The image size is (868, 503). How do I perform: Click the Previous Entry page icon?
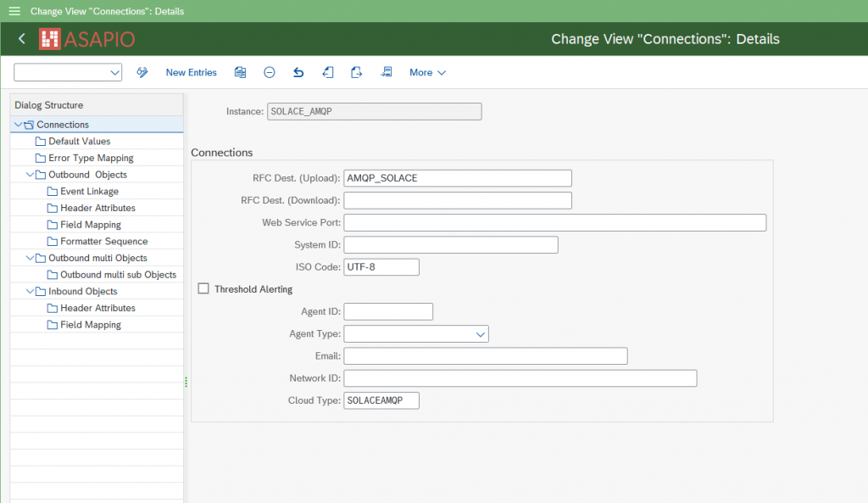(328, 73)
